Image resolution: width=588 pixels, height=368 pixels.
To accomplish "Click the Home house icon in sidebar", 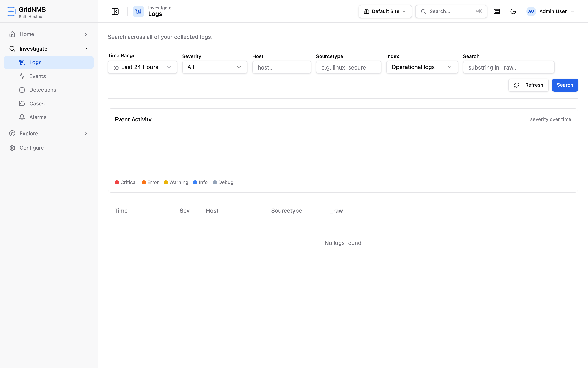I will point(12,34).
